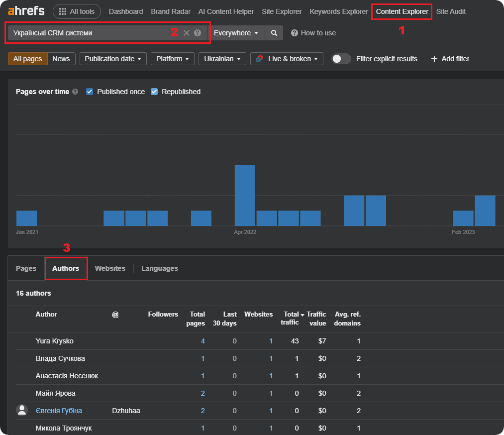The width and height of the screenshot is (504, 435).
Task: Open the All tools grid menu
Action: coord(77,11)
